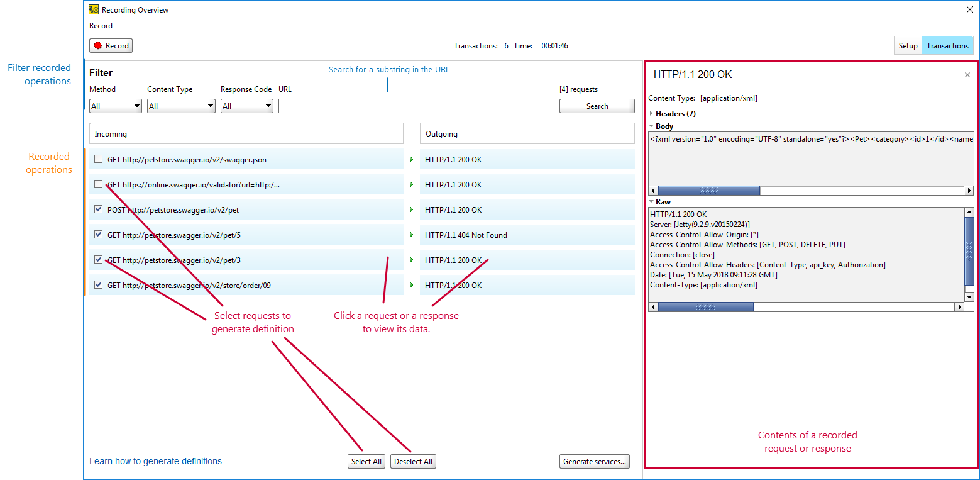Click the Generate services button
980x480 pixels.
[x=594, y=461]
